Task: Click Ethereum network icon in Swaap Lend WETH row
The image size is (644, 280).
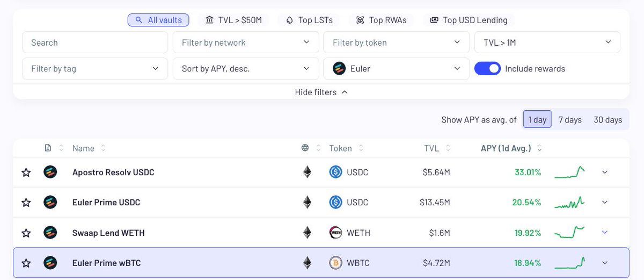Action: pos(307,232)
